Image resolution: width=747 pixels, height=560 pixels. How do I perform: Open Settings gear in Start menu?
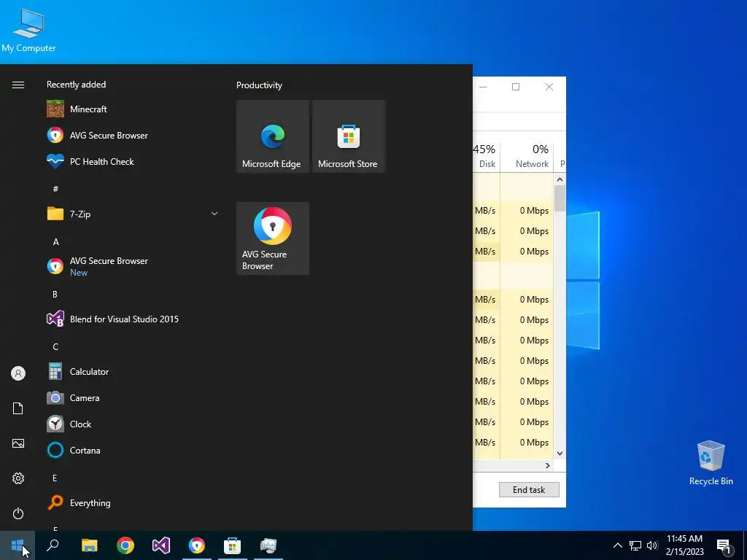click(x=18, y=478)
